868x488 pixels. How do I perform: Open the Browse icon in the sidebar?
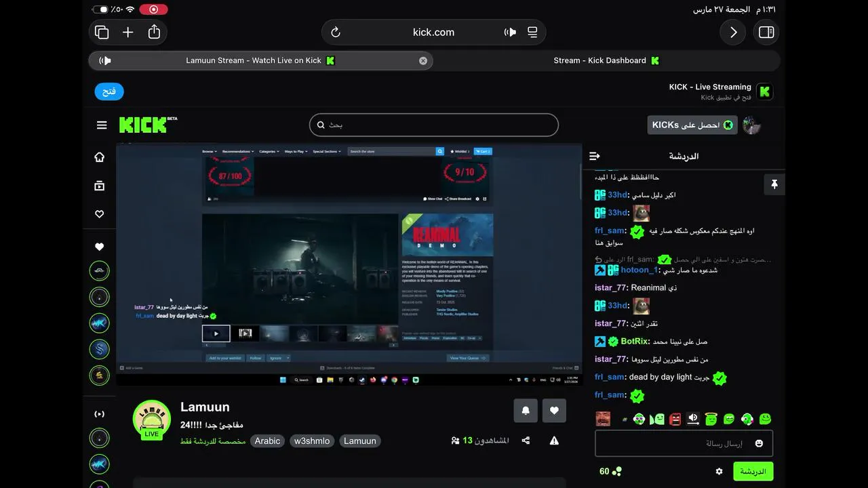tap(99, 186)
